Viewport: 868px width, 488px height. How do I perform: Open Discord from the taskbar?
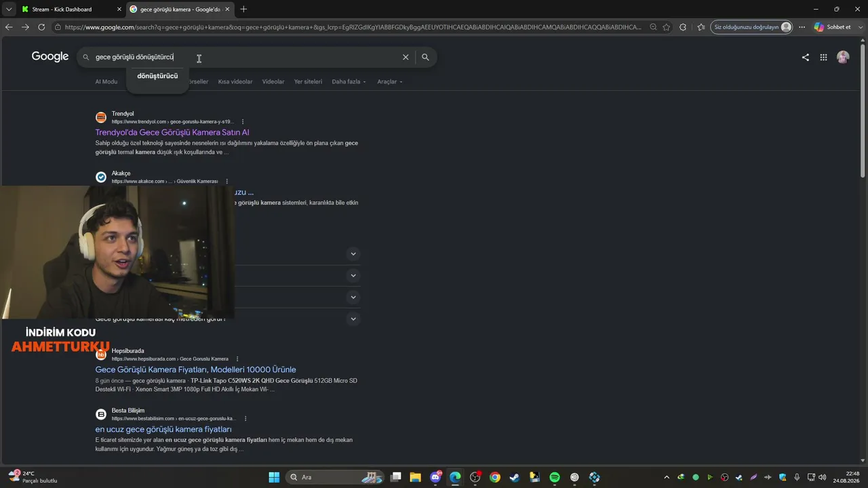[435, 477]
